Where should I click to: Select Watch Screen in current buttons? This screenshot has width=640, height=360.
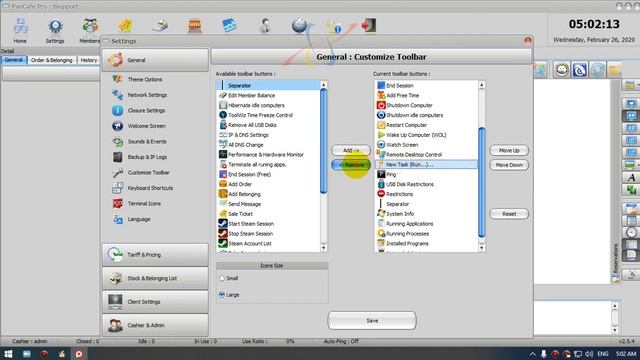pyautogui.click(x=427, y=145)
